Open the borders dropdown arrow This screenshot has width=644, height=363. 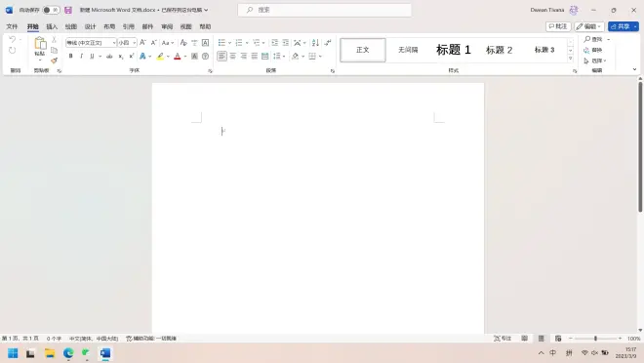click(320, 57)
